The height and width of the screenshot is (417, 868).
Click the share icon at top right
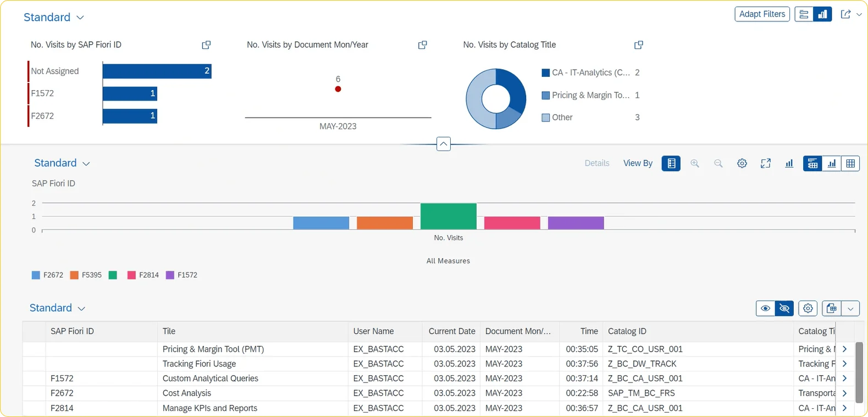(845, 14)
